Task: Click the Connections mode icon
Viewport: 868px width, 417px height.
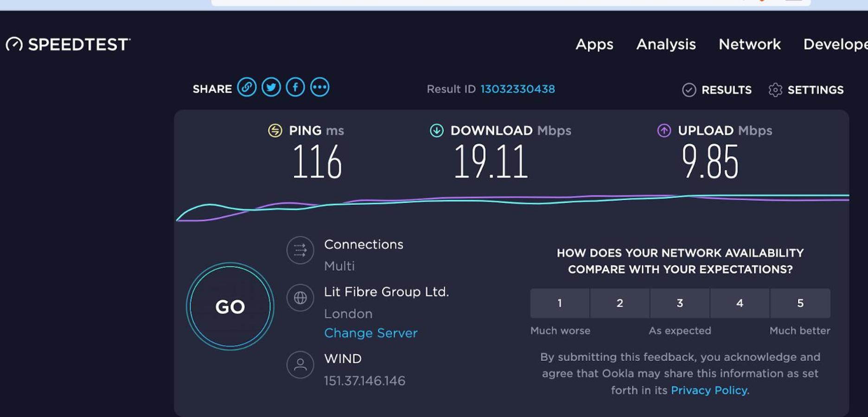Action: point(300,250)
